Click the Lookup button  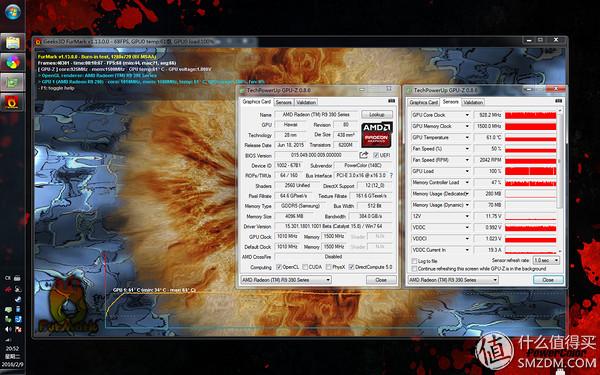point(377,114)
